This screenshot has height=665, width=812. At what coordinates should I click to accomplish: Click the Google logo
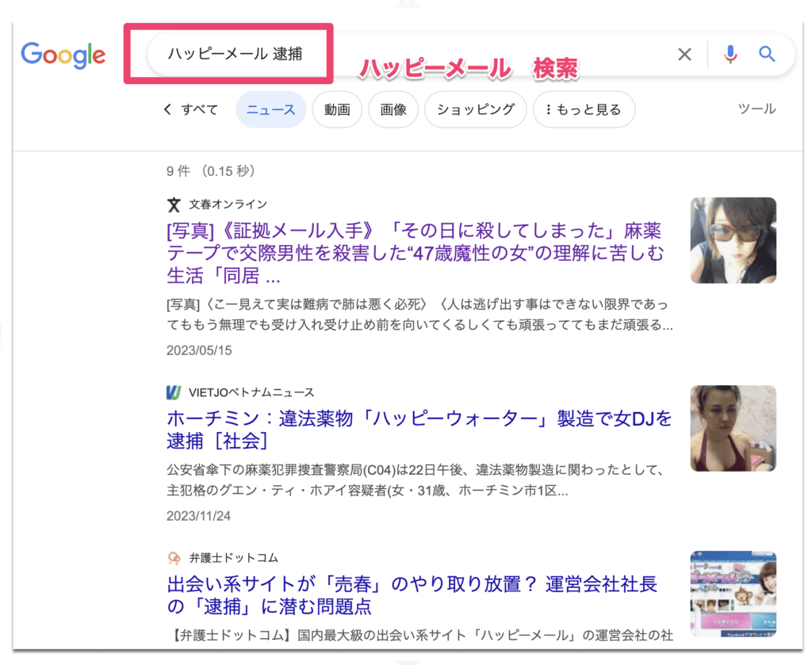click(x=63, y=55)
